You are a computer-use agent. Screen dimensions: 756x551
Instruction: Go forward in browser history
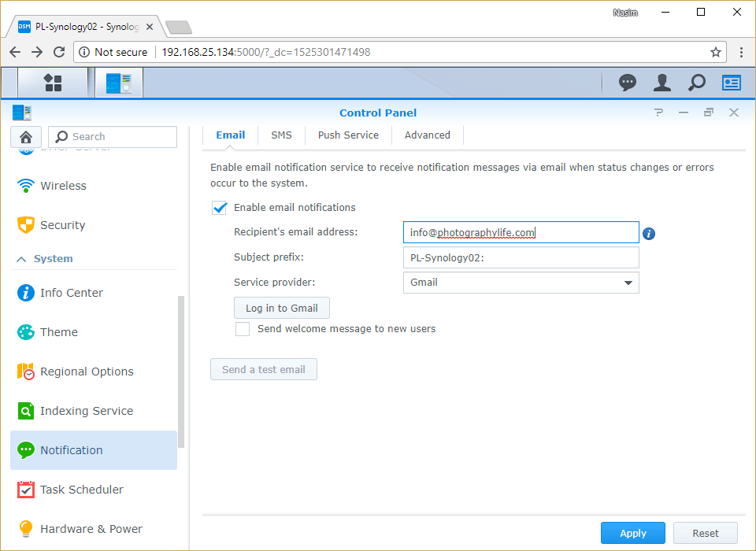(37, 52)
